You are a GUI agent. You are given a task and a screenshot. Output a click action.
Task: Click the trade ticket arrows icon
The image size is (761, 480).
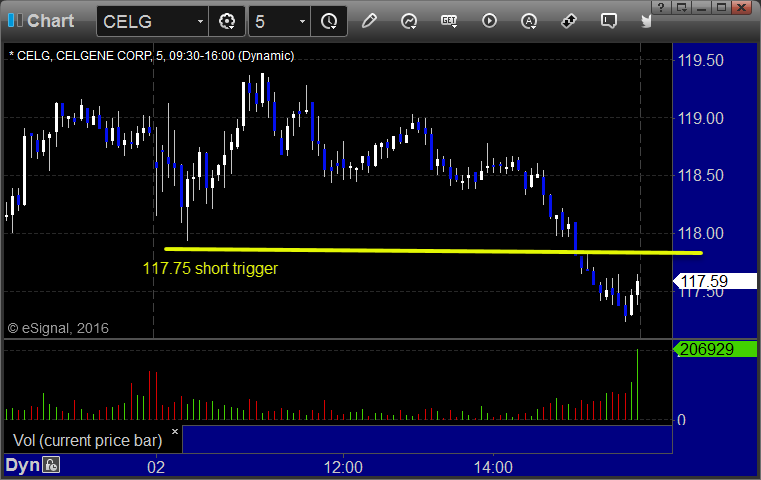click(569, 21)
